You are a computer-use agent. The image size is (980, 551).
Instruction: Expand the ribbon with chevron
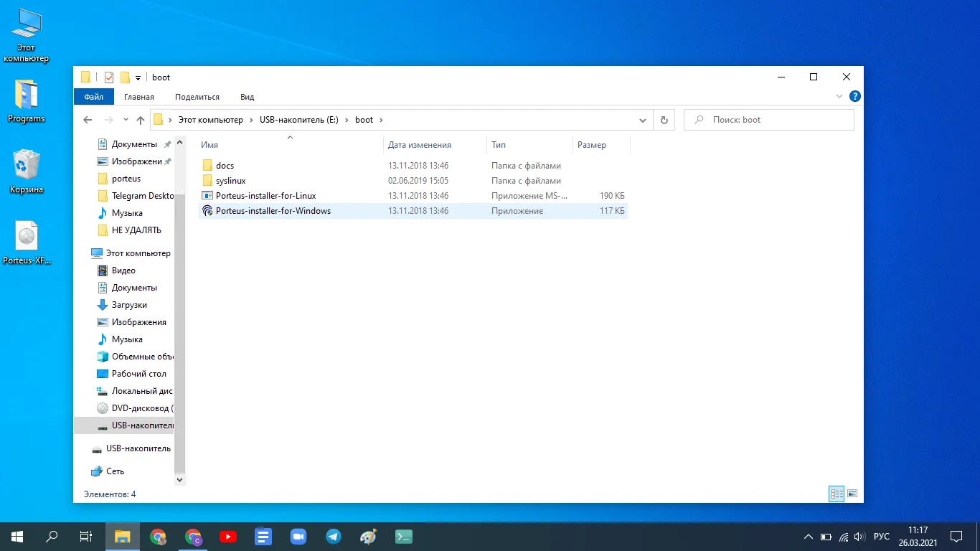tap(839, 96)
